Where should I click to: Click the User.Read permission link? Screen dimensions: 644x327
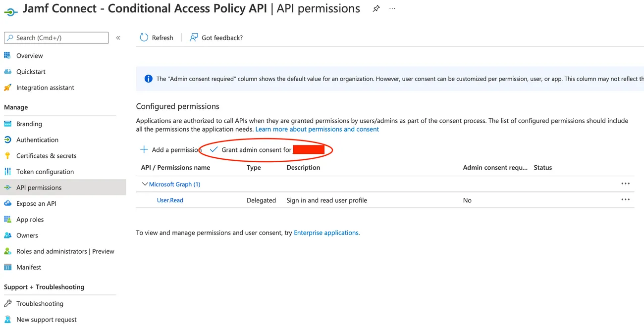pos(170,200)
